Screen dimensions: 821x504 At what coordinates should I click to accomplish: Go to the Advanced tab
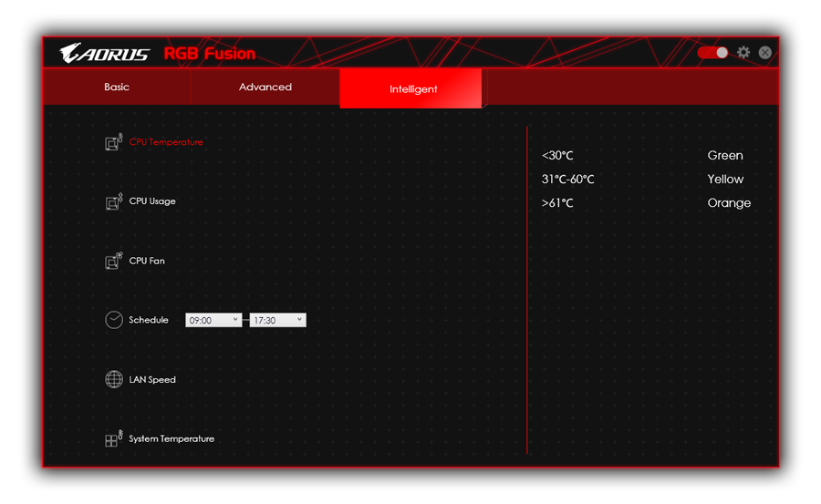tap(265, 87)
